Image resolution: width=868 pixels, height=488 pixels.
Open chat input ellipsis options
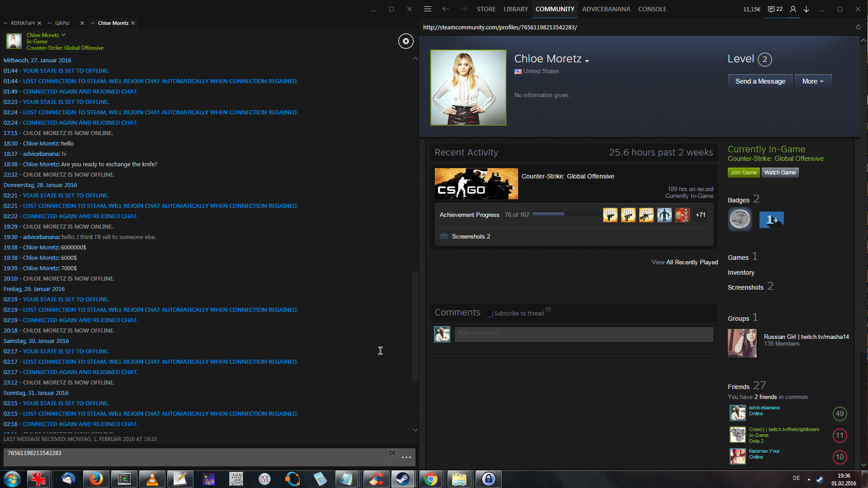click(406, 457)
